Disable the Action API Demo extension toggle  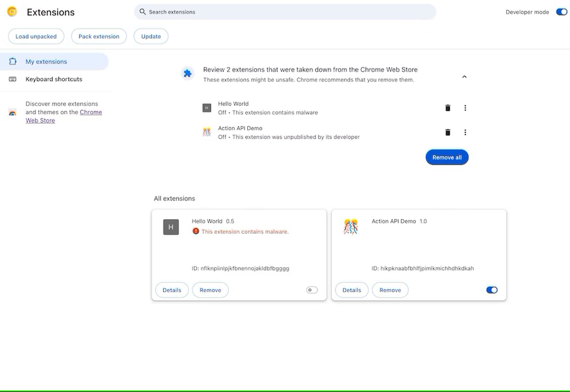[491, 290]
